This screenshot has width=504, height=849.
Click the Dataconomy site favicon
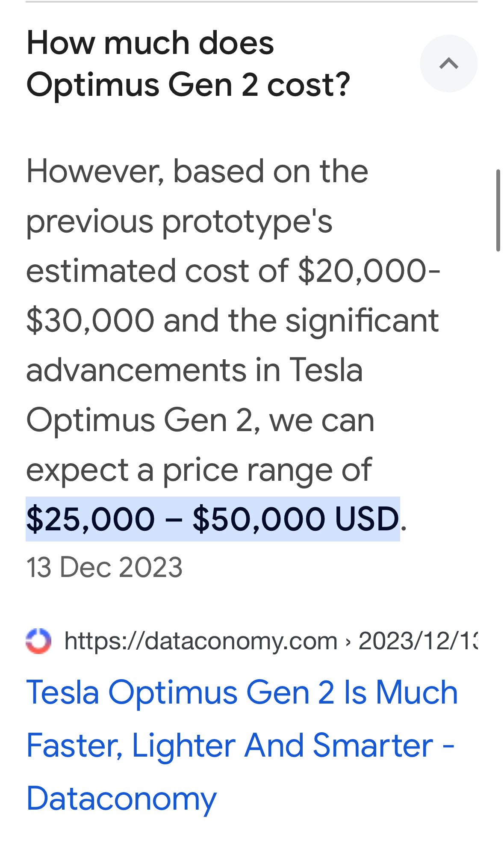click(38, 641)
